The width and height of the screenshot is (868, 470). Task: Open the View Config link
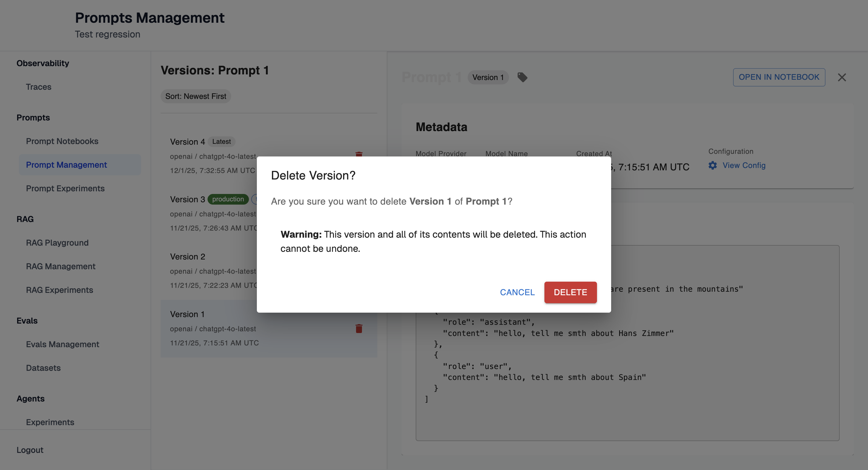(x=744, y=165)
